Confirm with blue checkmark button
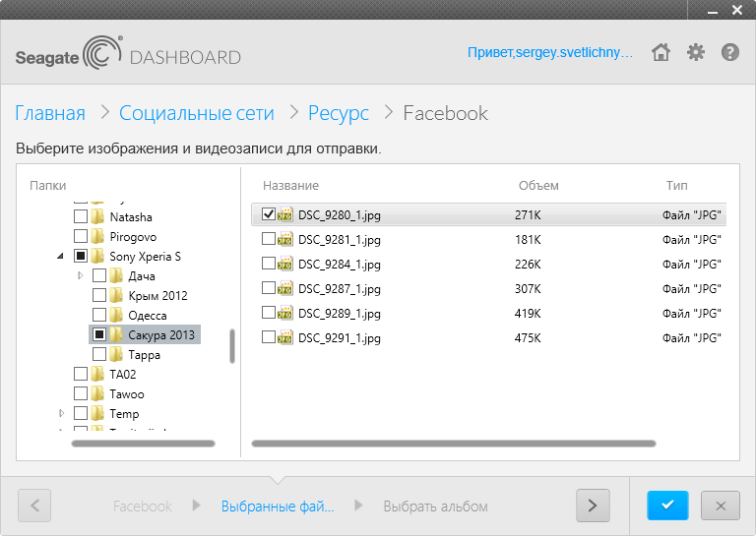 (x=667, y=506)
